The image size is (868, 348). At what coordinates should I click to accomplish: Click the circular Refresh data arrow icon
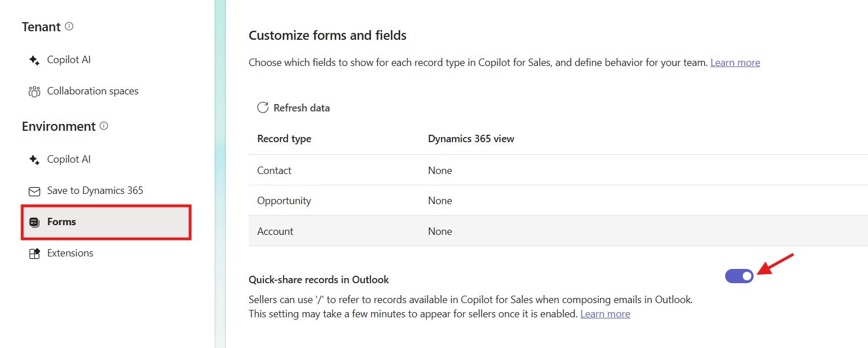point(262,108)
